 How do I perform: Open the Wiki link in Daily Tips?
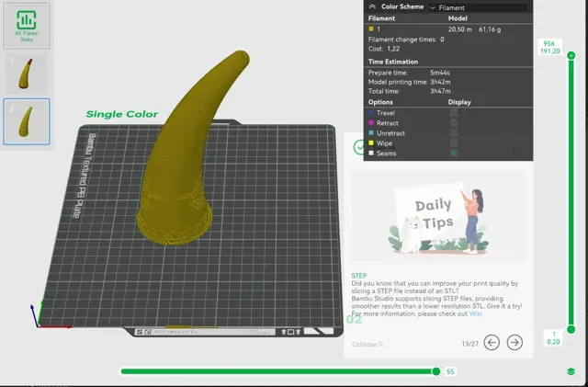tap(476, 313)
